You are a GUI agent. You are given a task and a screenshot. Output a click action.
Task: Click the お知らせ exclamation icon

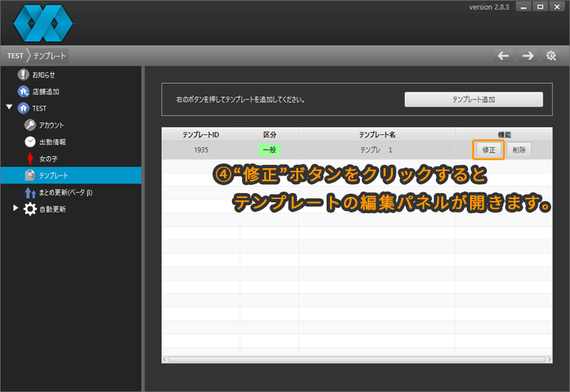(x=23, y=74)
